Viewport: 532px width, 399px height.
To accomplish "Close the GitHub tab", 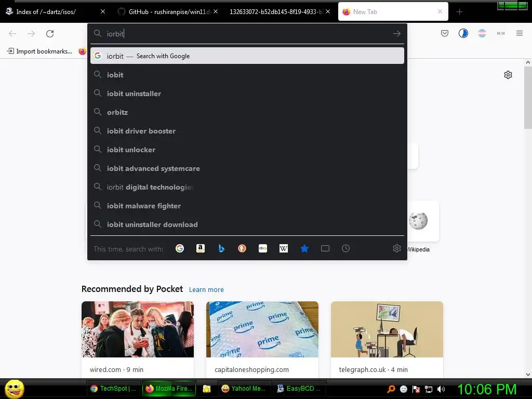I will 216,11.
